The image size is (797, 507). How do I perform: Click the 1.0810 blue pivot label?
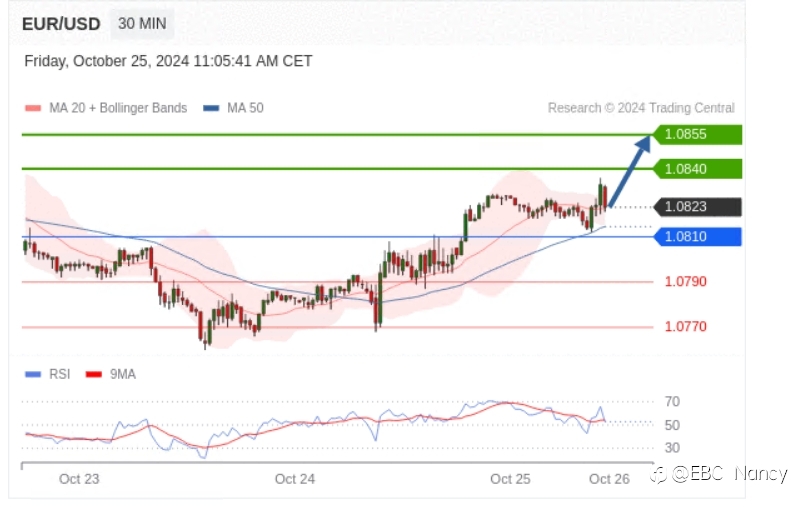697,236
